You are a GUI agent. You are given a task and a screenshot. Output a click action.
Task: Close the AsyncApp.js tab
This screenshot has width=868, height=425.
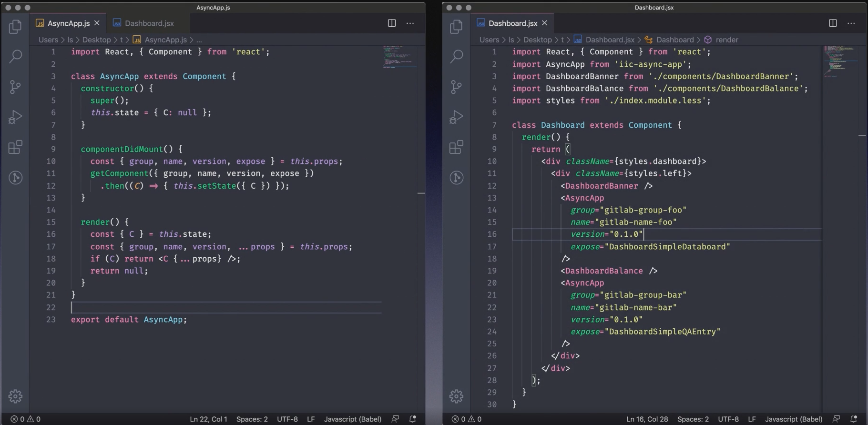coord(97,23)
